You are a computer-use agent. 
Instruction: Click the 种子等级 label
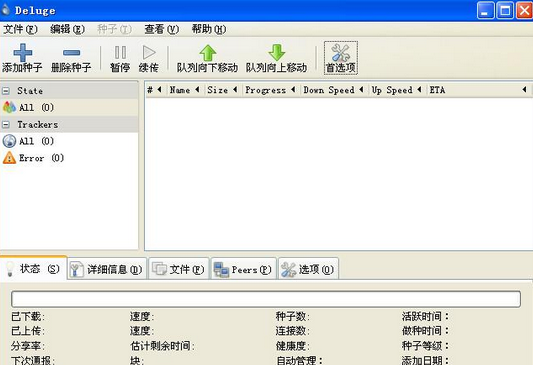point(425,346)
